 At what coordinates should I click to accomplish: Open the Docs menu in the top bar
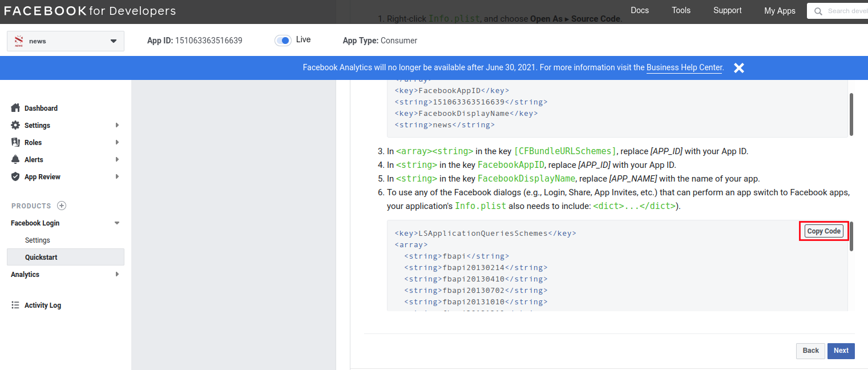pos(640,10)
